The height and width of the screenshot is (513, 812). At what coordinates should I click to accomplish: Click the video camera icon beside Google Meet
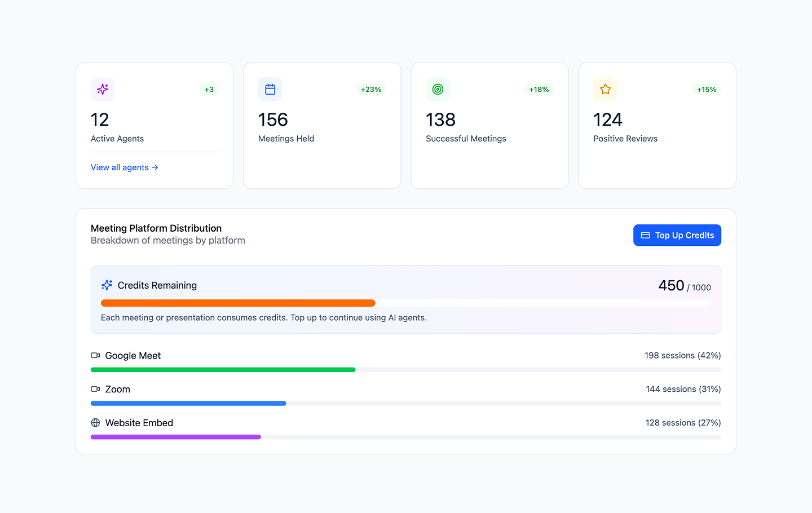pyautogui.click(x=95, y=356)
